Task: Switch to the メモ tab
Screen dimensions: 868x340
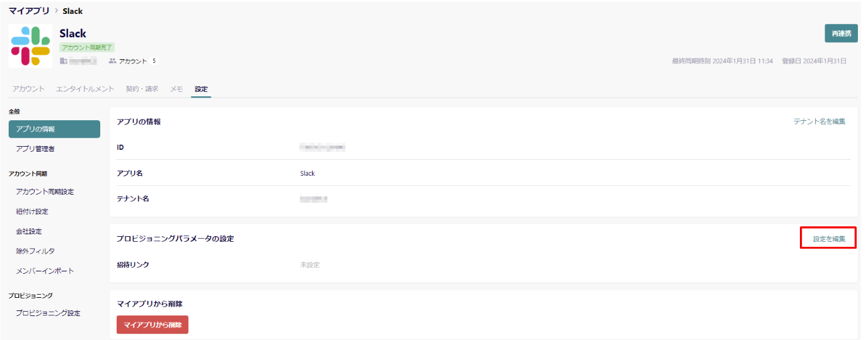Action: coord(176,89)
